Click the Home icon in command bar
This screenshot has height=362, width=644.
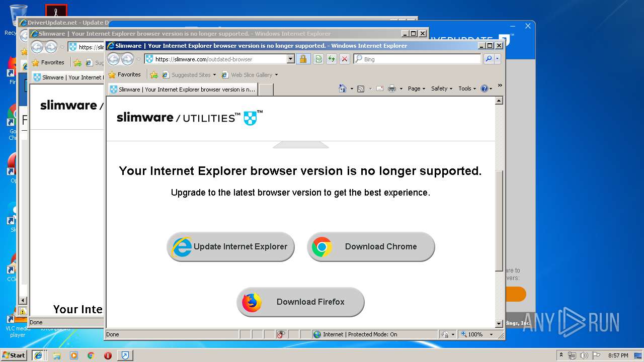(x=342, y=88)
